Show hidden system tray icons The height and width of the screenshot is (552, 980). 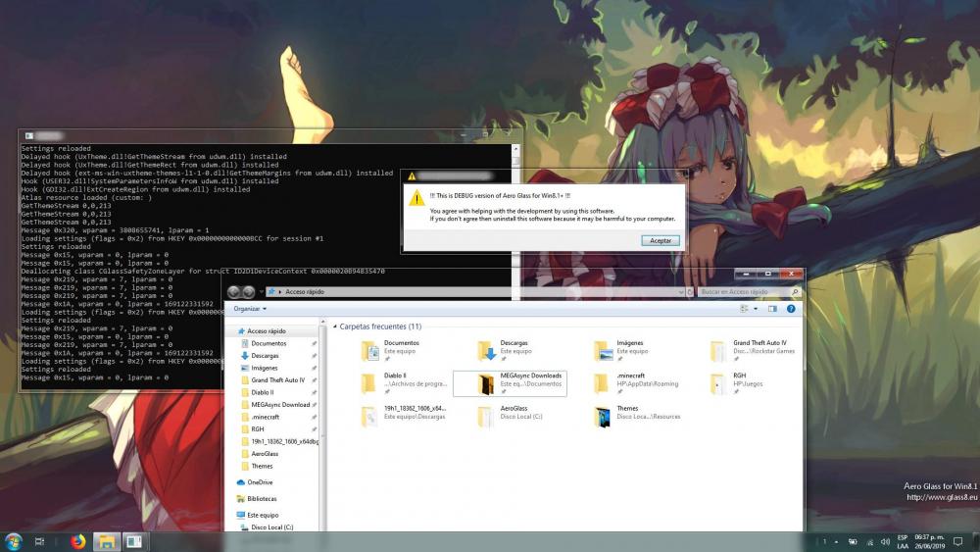[x=836, y=541]
